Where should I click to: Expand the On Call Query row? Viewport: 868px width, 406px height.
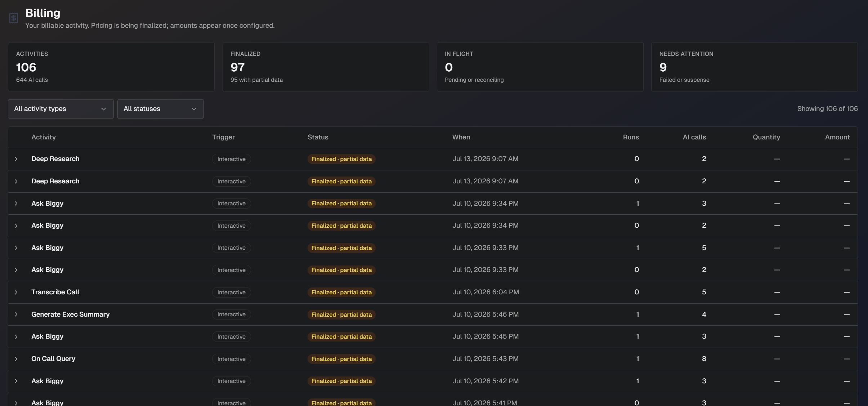[x=16, y=359]
